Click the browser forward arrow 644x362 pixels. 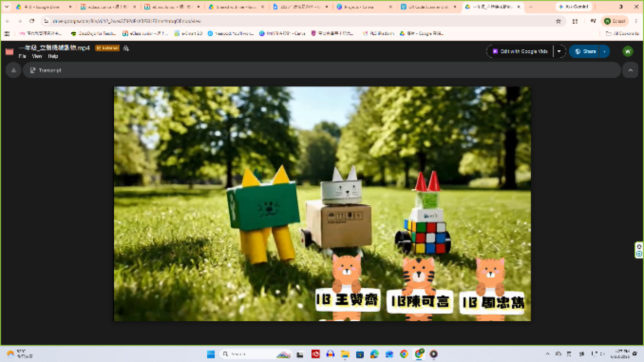(20, 21)
